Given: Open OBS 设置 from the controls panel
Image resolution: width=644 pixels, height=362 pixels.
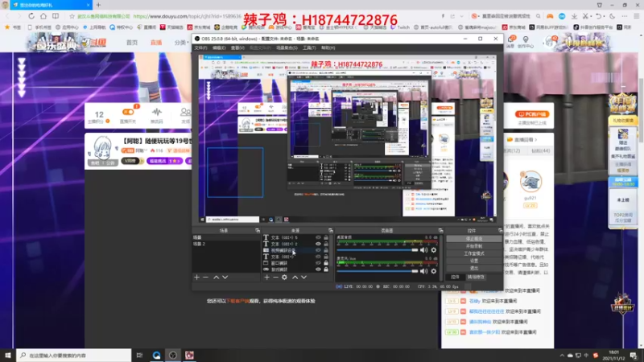Looking at the screenshot, I should pyautogui.click(x=474, y=261).
